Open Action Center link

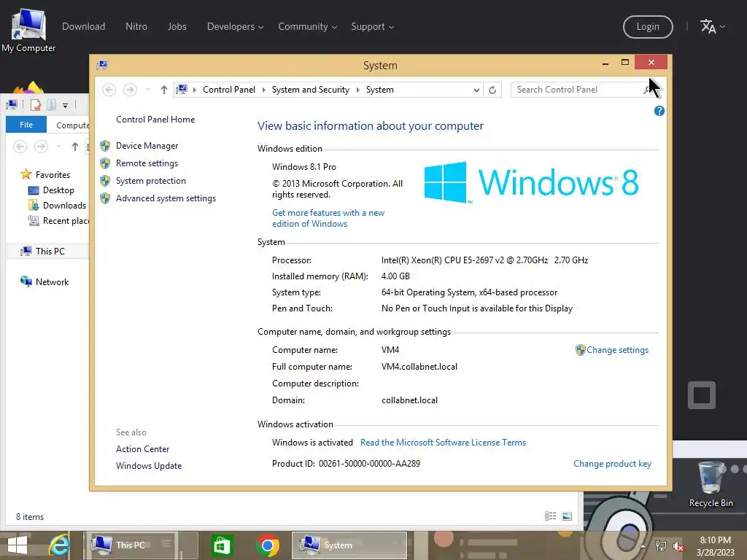142,449
